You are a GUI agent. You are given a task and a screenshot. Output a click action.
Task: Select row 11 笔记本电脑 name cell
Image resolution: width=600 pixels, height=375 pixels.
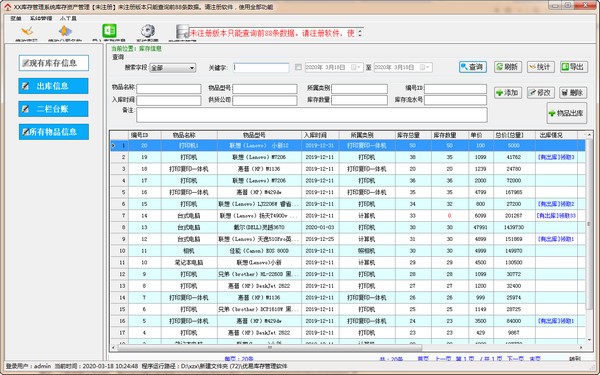189,262
